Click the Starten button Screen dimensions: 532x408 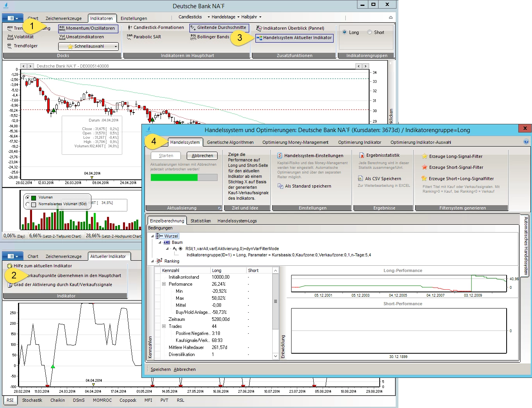click(x=166, y=156)
